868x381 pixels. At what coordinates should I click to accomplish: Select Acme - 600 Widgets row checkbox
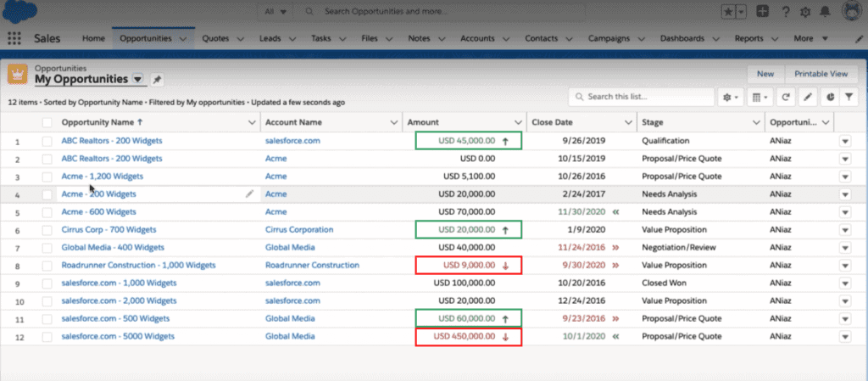tap(47, 212)
